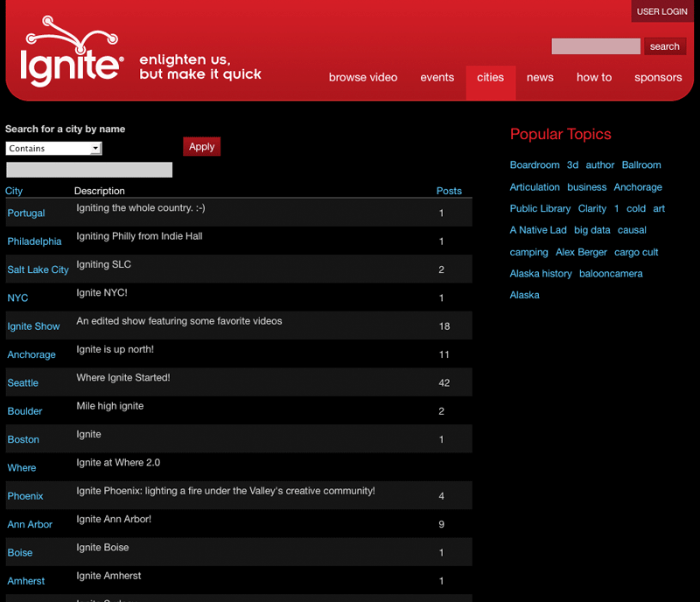Open the Alaska history topic tag
The image size is (700, 602).
(x=541, y=274)
